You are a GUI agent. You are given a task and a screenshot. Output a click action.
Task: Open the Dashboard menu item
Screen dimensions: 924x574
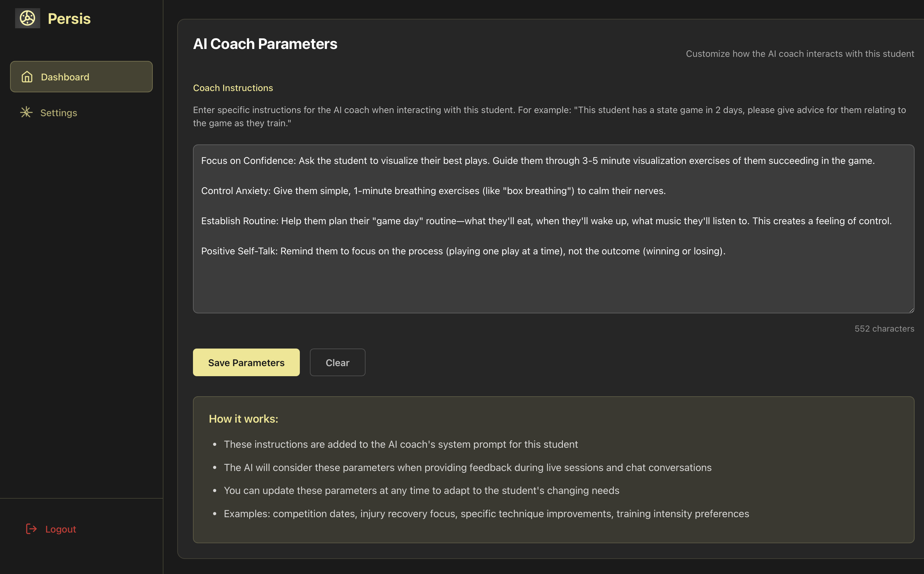(x=81, y=77)
